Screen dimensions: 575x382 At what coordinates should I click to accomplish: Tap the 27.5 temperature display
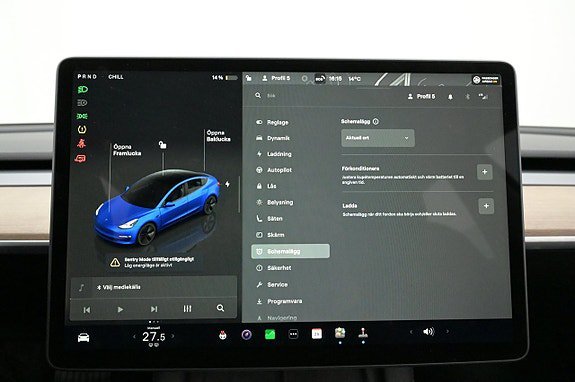pyautogui.click(x=153, y=337)
